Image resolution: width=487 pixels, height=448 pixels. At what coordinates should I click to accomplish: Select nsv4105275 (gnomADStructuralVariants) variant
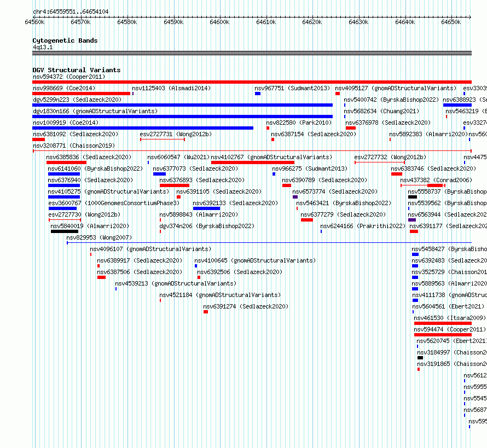[108, 191]
